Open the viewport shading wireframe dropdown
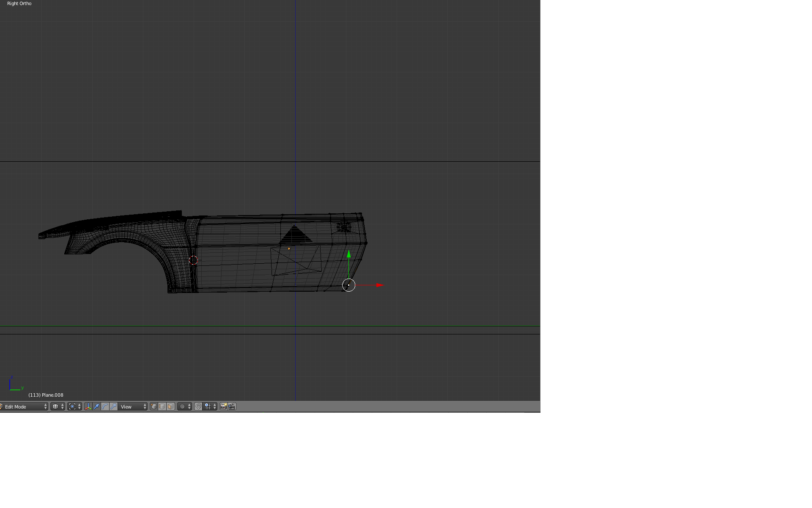The width and height of the screenshot is (812, 508). click(58, 407)
